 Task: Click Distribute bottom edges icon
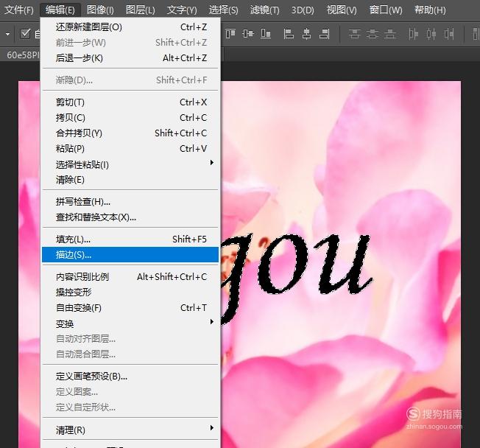[390, 34]
